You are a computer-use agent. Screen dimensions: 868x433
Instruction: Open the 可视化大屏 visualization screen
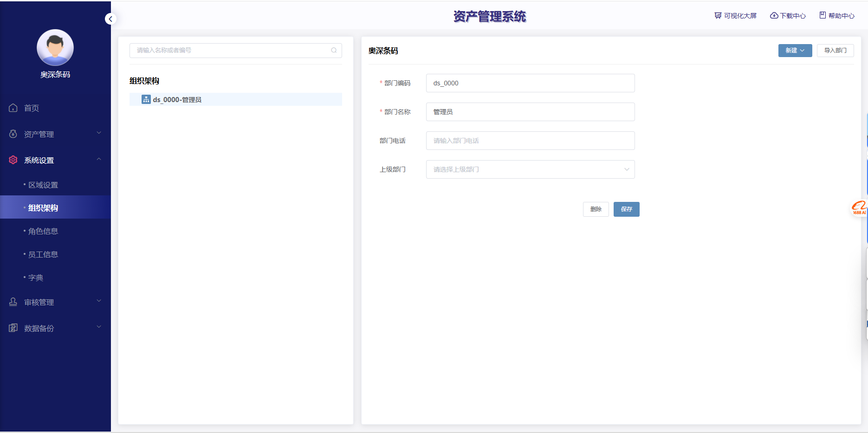736,16
